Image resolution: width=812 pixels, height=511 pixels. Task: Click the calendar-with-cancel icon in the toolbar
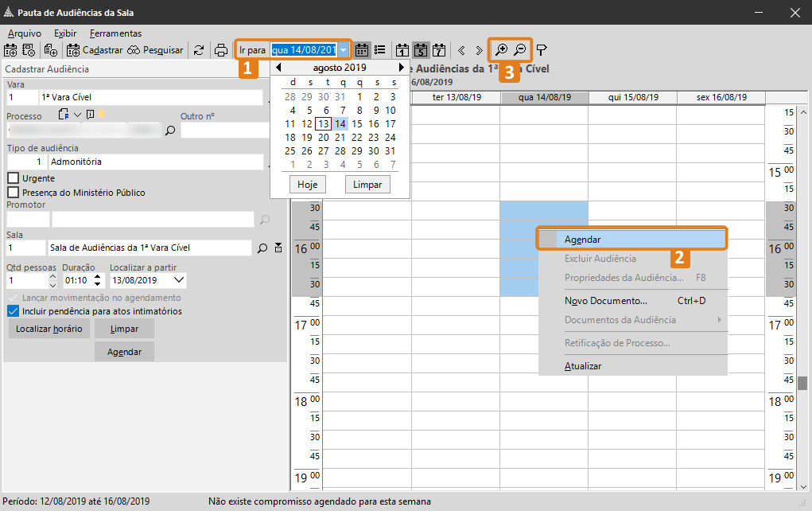(29, 50)
